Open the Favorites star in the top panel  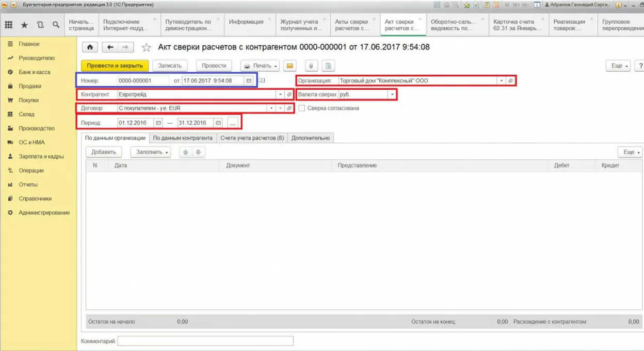tap(24, 25)
